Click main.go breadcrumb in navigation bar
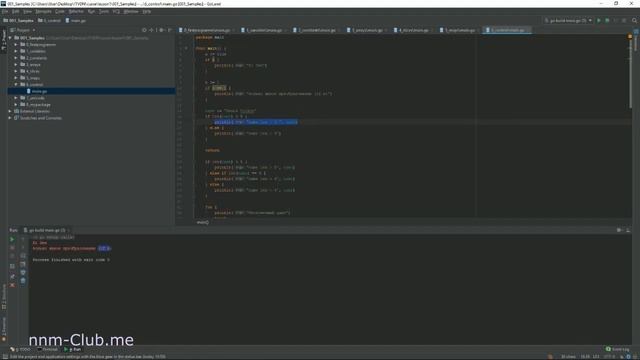 76,20
